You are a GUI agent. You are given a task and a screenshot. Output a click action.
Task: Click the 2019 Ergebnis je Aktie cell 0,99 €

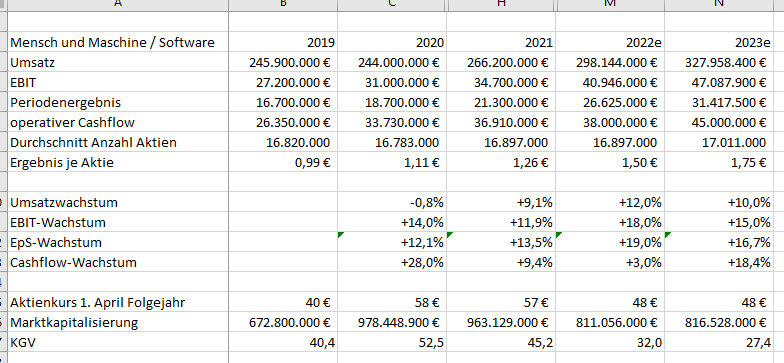pos(283,162)
